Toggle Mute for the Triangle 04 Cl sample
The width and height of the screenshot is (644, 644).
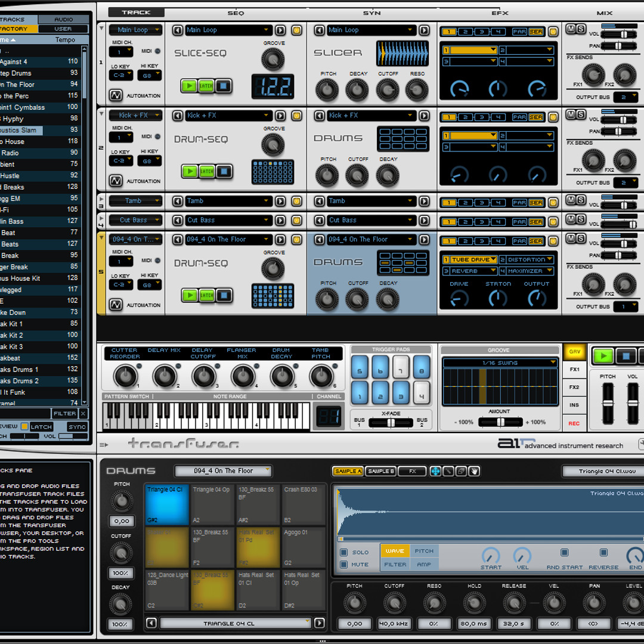343,564
